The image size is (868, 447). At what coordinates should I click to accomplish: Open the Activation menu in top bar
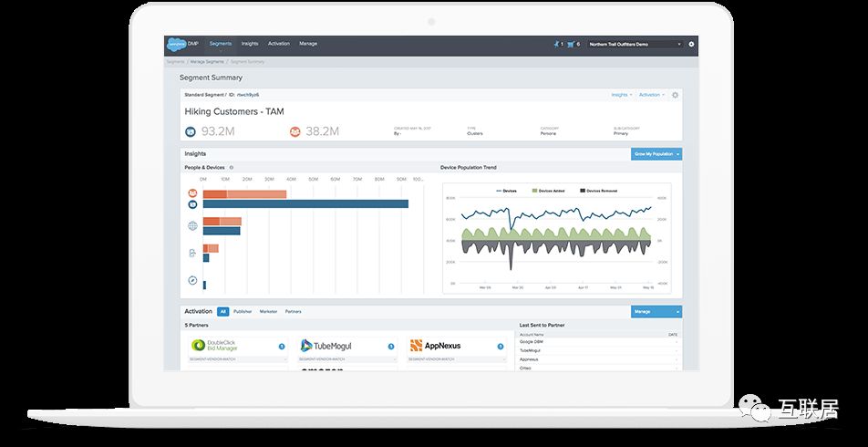click(x=278, y=44)
